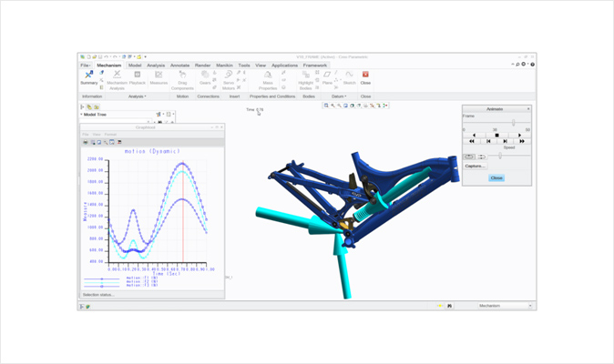Launch Mechanism Analysis from ribbon
Screen dimensions: 614x364
[117, 80]
